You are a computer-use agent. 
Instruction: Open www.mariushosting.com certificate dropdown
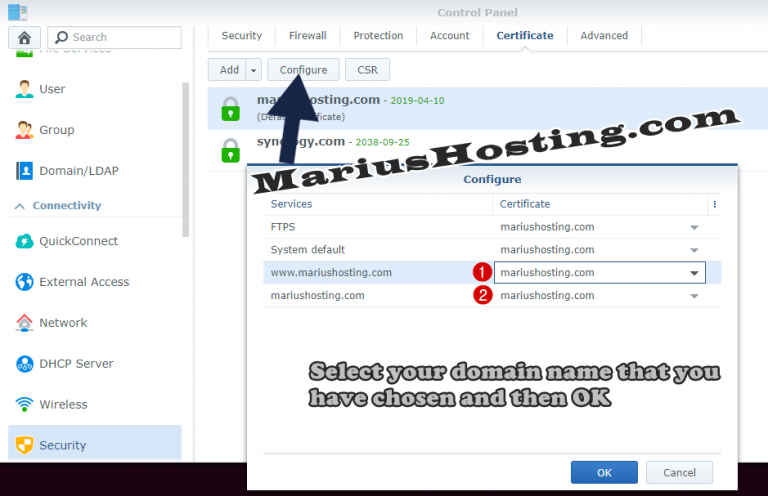694,273
